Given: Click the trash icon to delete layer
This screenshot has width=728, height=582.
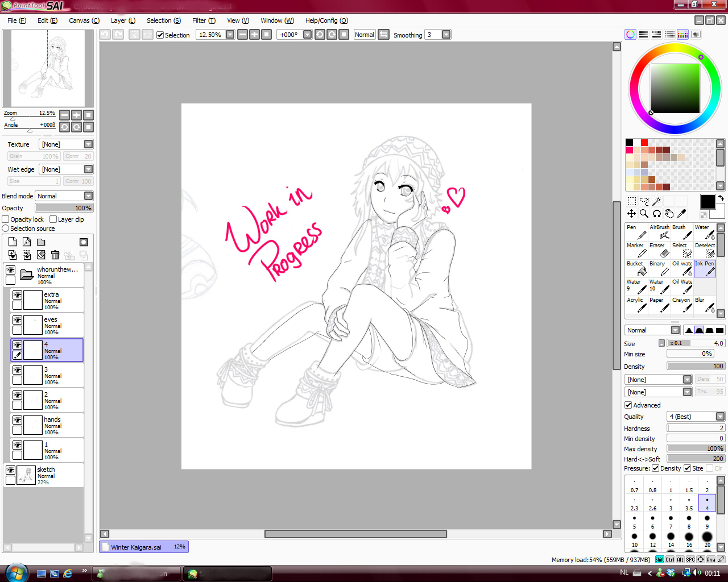Looking at the screenshot, I should (x=55, y=255).
